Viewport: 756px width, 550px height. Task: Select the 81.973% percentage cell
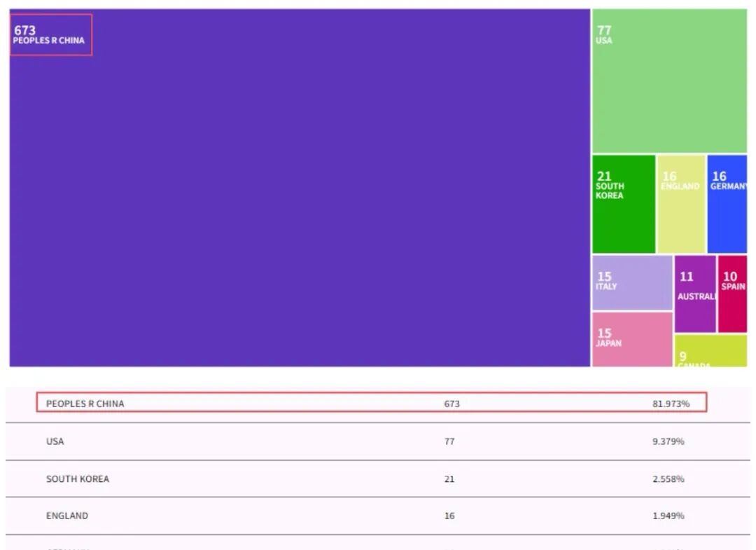point(671,404)
